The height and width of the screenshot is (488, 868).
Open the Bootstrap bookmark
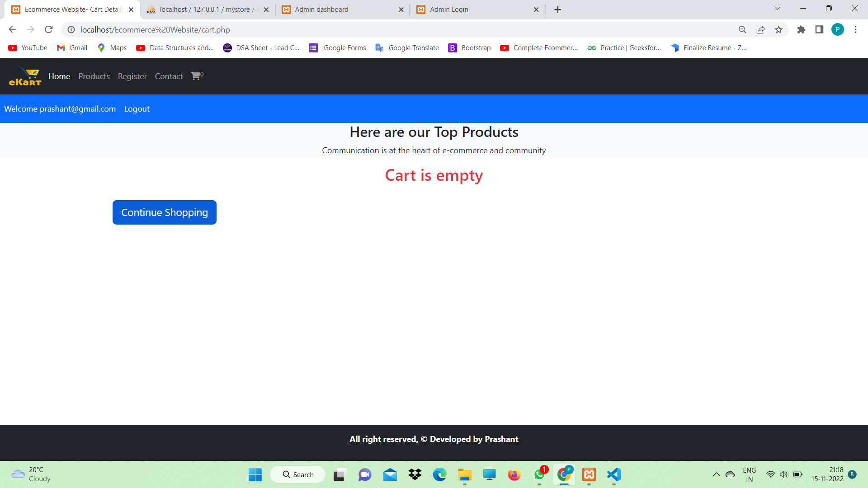[469, 47]
